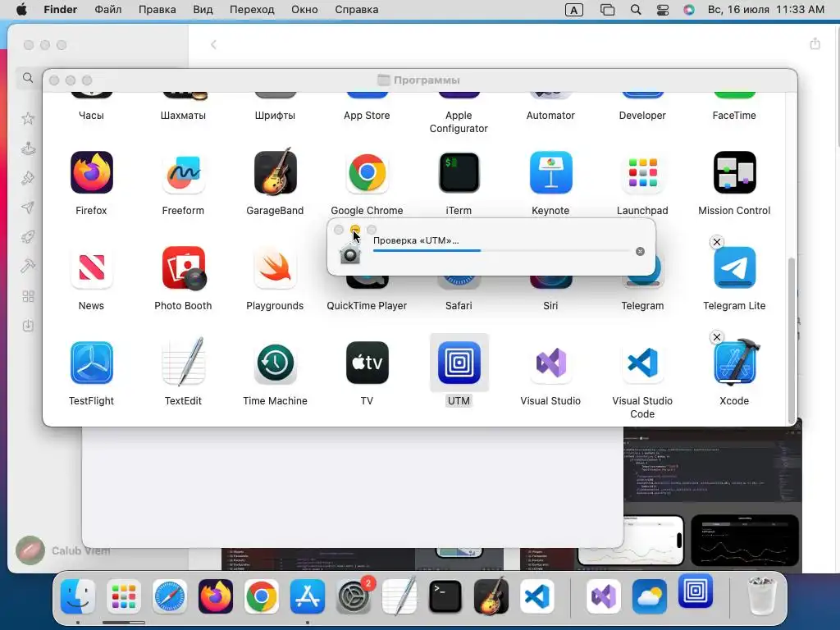Click the share button in background window
Screen dimensions: 840x630
pos(815,43)
